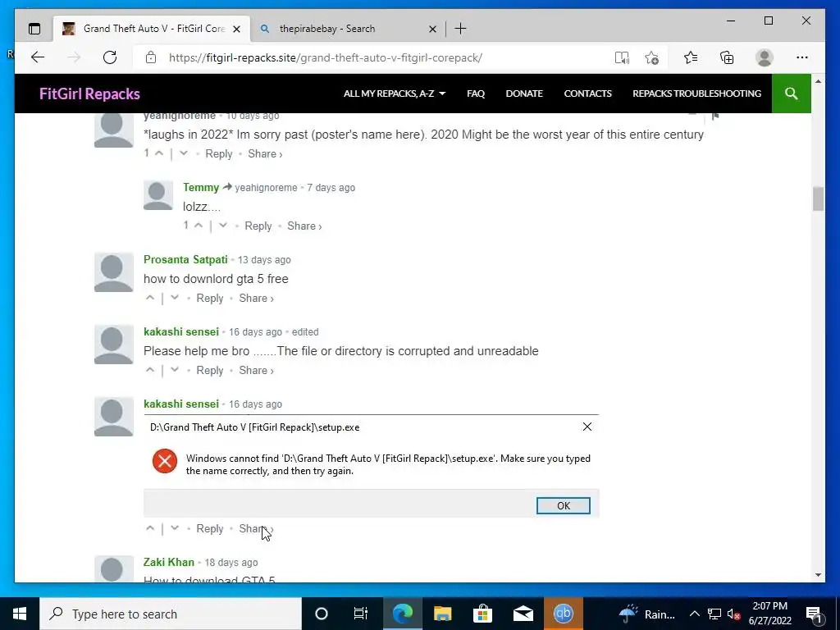Go to FitGirl Repacks home logo
This screenshot has height=630, width=840.
coord(89,94)
